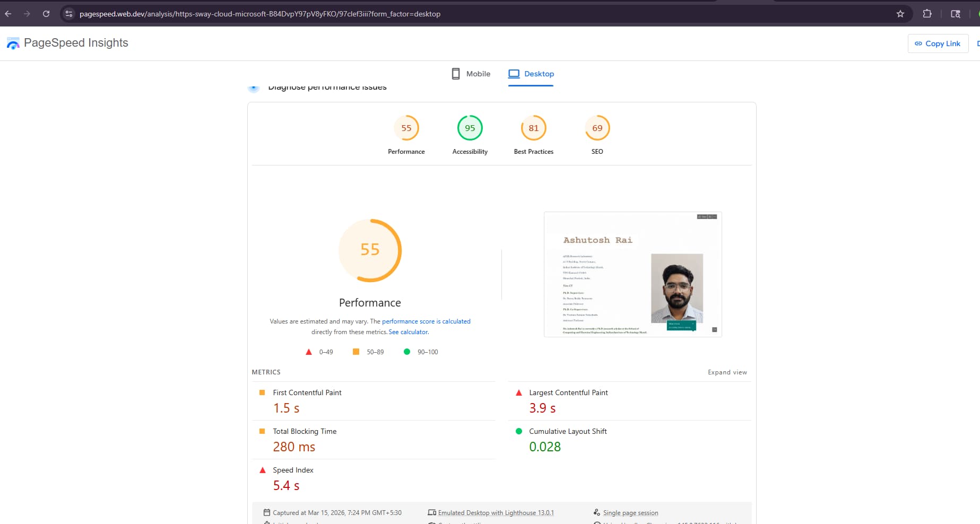Viewport: 980px width, 524px height.
Task: Click the Ashutosh Rai page screenshot thumbnail
Action: pyautogui.click(x=632, y=274)
